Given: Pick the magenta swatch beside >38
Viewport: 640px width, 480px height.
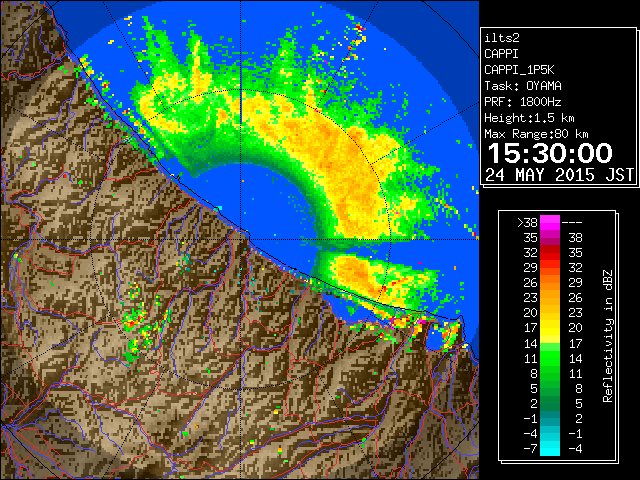Looking at the screenshot, I should (x=550, y=223).
